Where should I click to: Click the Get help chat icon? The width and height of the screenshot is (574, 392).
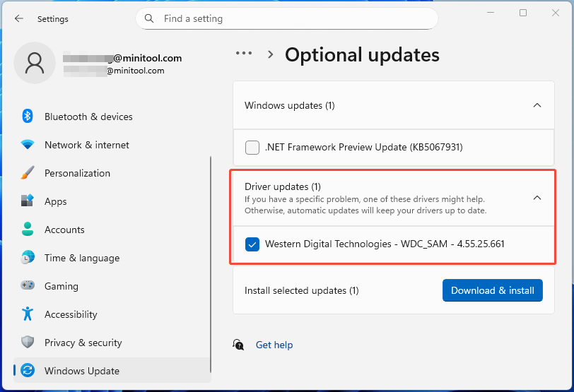click(238, 345)
